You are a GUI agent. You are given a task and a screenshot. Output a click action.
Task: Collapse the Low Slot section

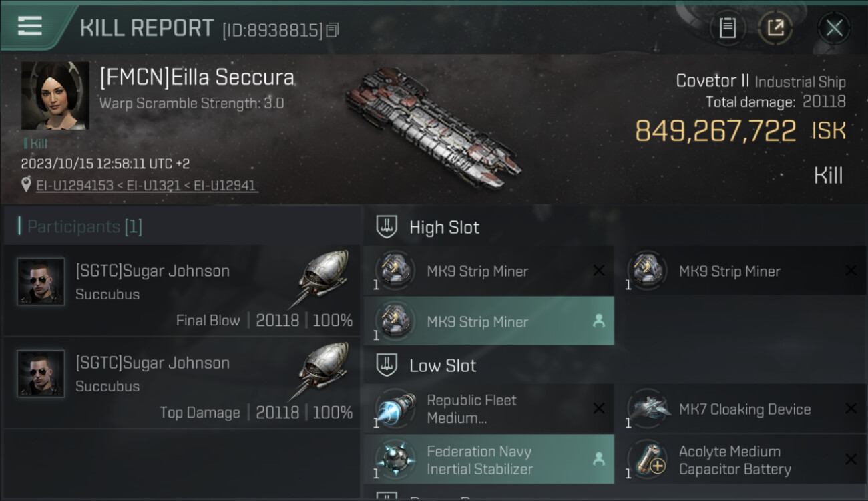click(x=387, y=366)
